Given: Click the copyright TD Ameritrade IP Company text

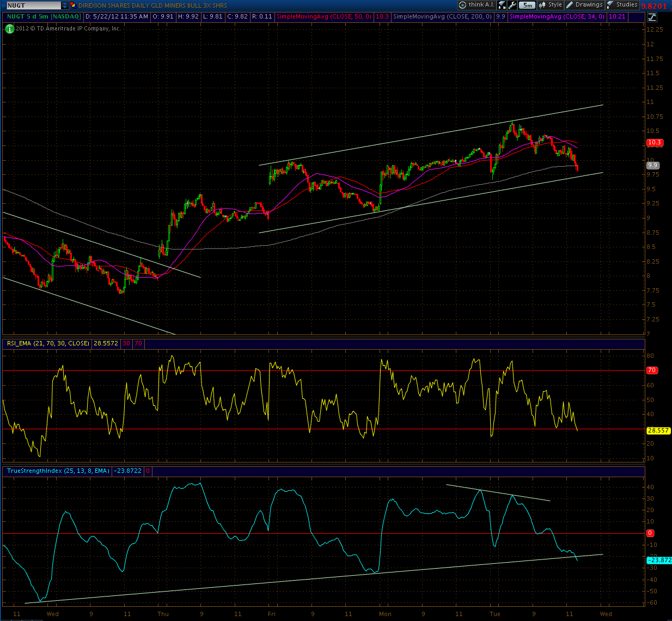Looking at the screenshot, I should pos(68,28).
